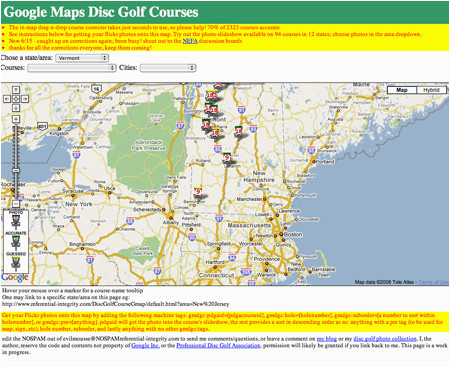Click the zoom slider handle on the map

pyautogui.click(x=16, y=170)
